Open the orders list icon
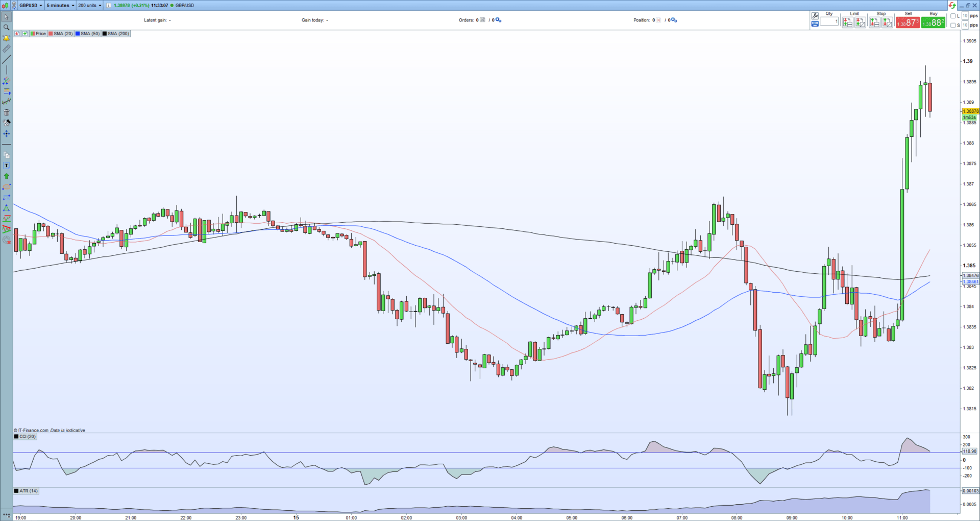This screenshot has height=521, width=980. (x=483, y=20)
